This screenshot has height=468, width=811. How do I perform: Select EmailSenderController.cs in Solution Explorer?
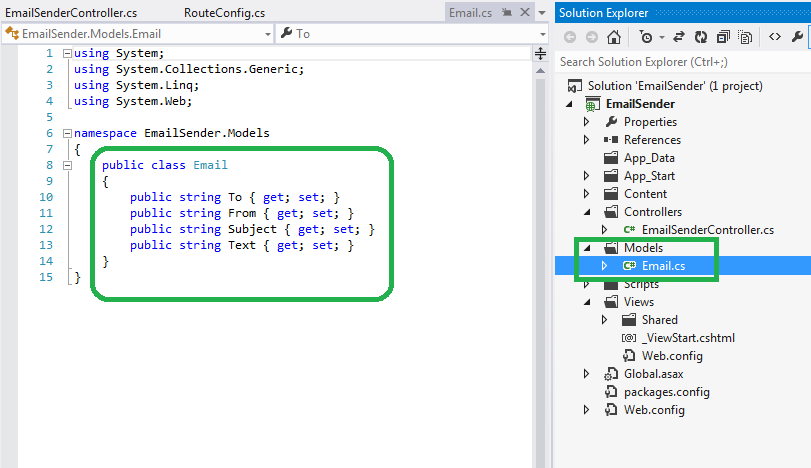708,230
